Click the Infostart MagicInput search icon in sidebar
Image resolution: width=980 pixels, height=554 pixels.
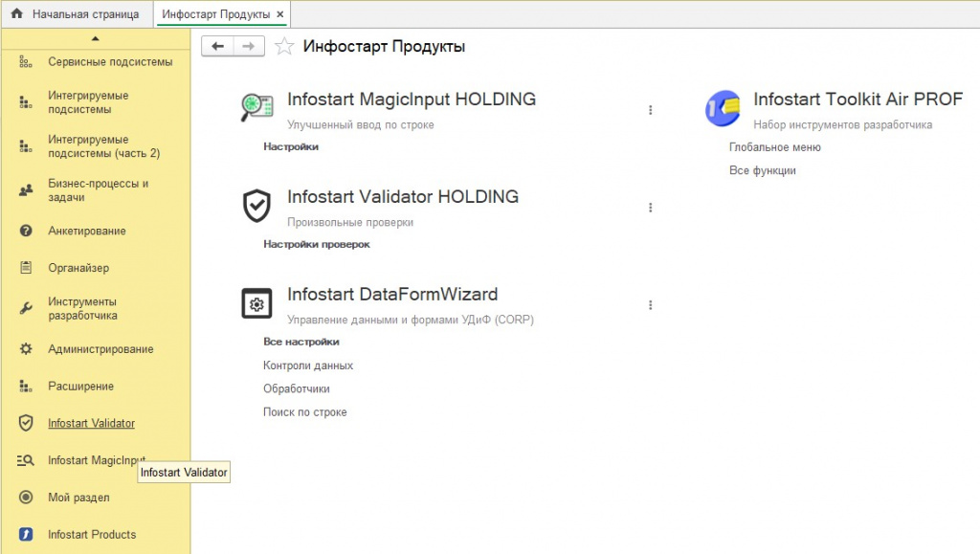(26, 460)
